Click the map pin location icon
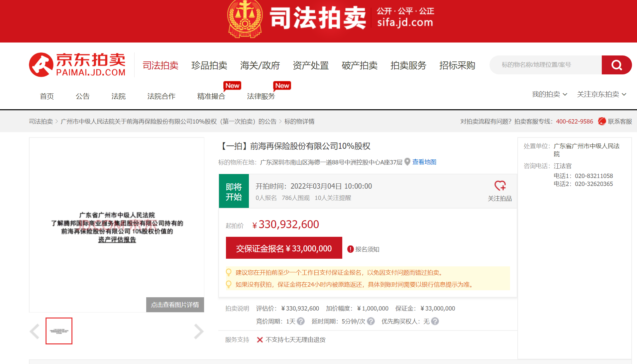Image resolution: width=637 pixels, height=364 pixels. (x=407, y=162)
